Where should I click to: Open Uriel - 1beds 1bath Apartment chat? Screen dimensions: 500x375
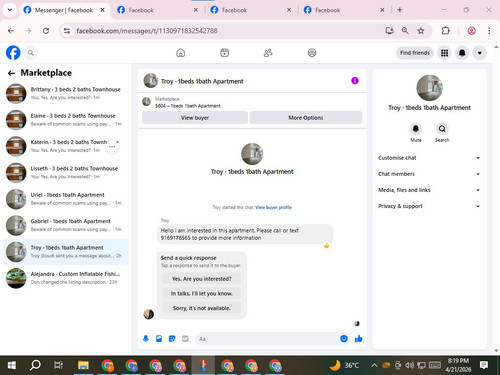click(x=66, y=199)
